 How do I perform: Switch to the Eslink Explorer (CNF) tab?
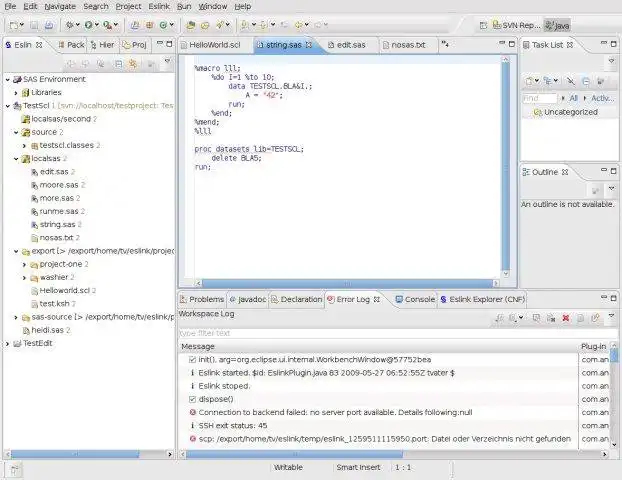pos(483,299)
